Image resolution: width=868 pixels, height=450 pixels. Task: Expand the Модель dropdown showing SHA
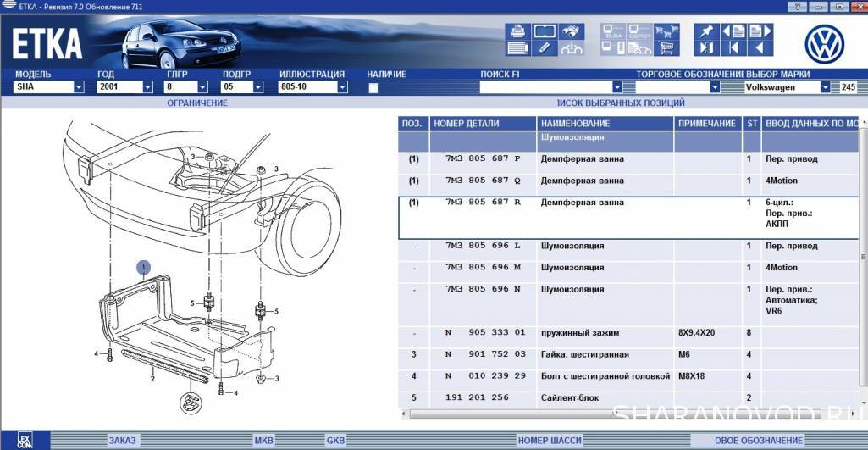(79, 87)
